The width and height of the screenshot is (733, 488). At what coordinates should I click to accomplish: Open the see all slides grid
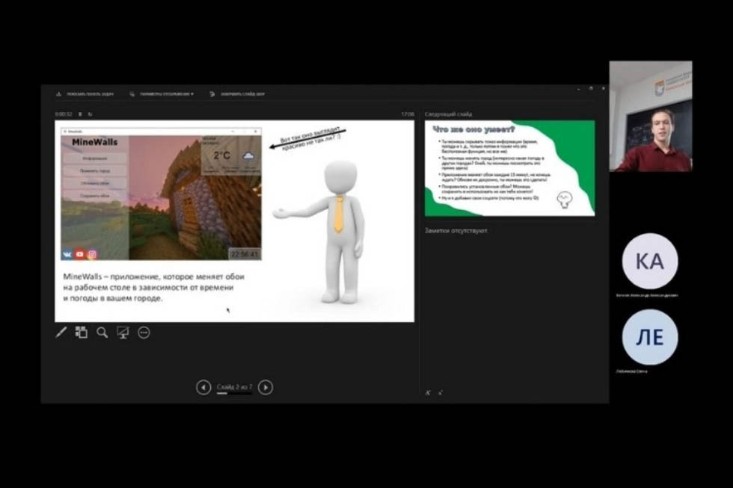click(x=81, y=332)
